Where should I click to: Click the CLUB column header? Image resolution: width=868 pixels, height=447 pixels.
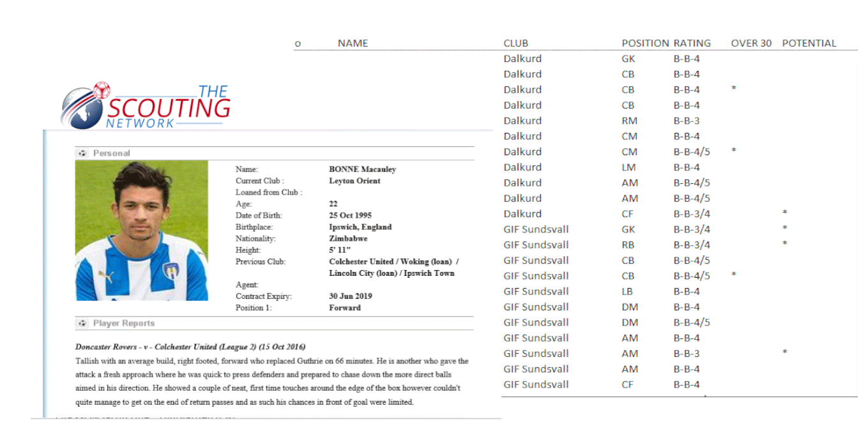tap(516, 43)
